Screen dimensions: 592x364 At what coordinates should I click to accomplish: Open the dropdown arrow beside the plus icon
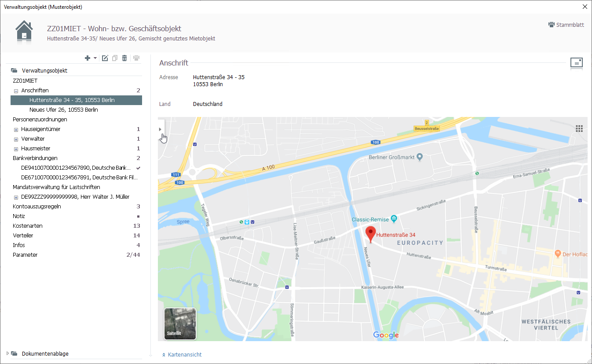(x=95, y=58)
